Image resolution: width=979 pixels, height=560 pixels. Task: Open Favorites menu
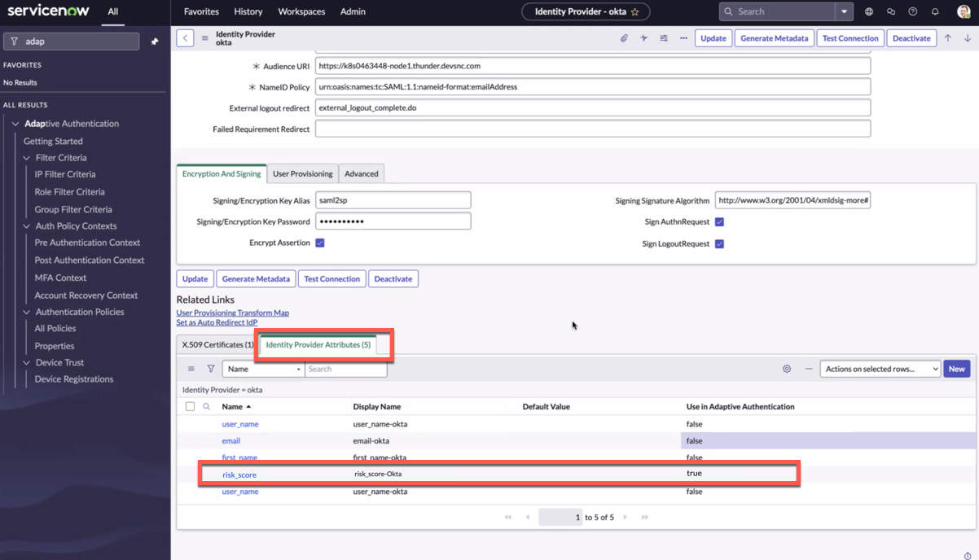[201, 12]
